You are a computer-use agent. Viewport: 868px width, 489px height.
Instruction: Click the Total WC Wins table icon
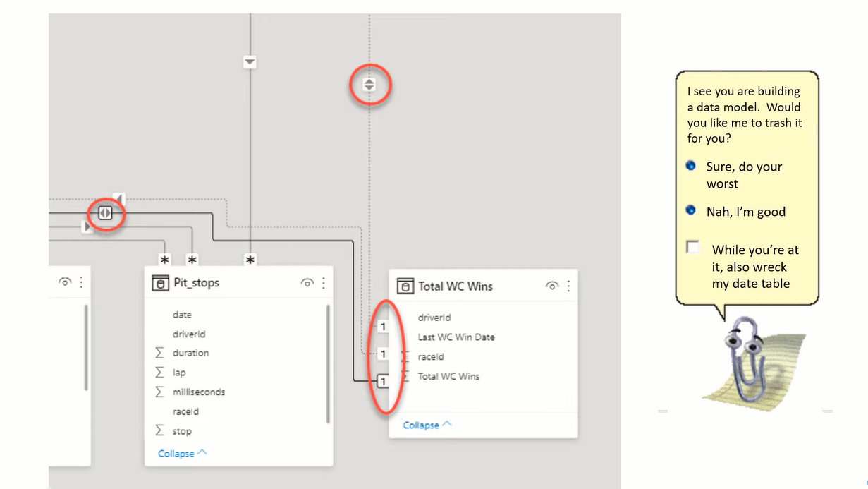405,286
